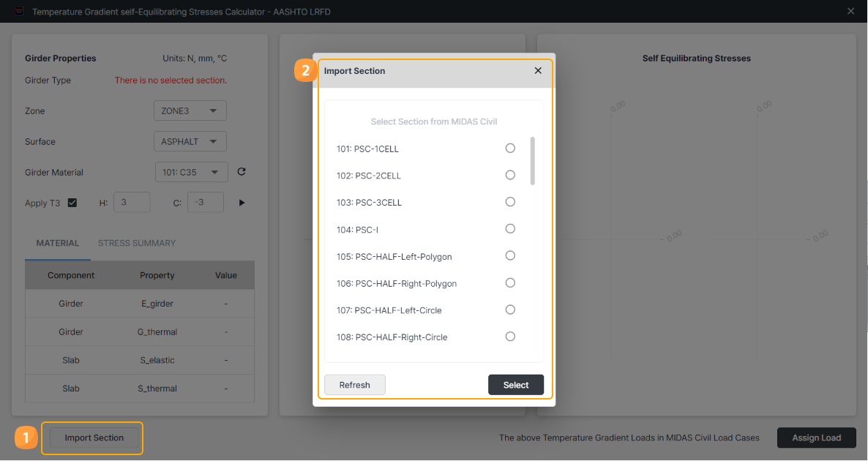The image size is (868, 461).
Task: Click the Import Section button
Action: (x=94, y=438)
